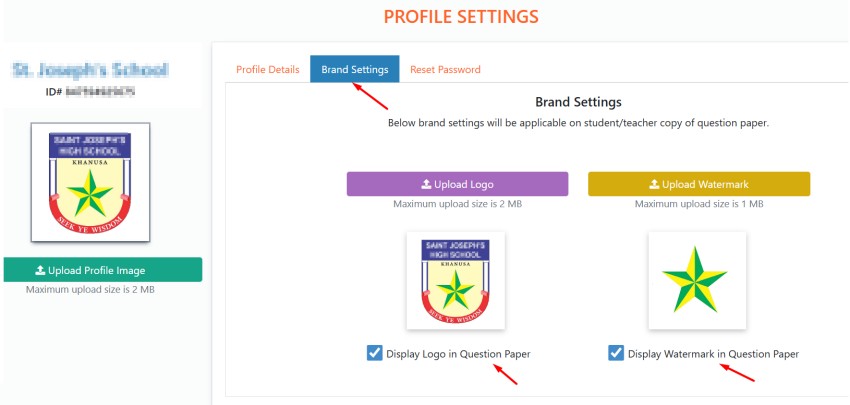Click the profile image thumbnail in left sidebar
This screenshot has height=405, width=850.
(91, 182)
